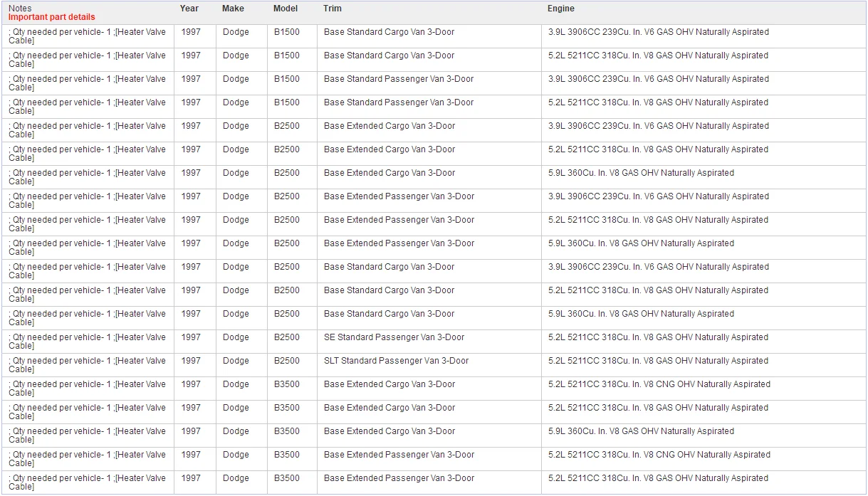Click B2500 model in SLT Standard Passenger row
This screenshot has height=496, width=868.
[287, 361]
